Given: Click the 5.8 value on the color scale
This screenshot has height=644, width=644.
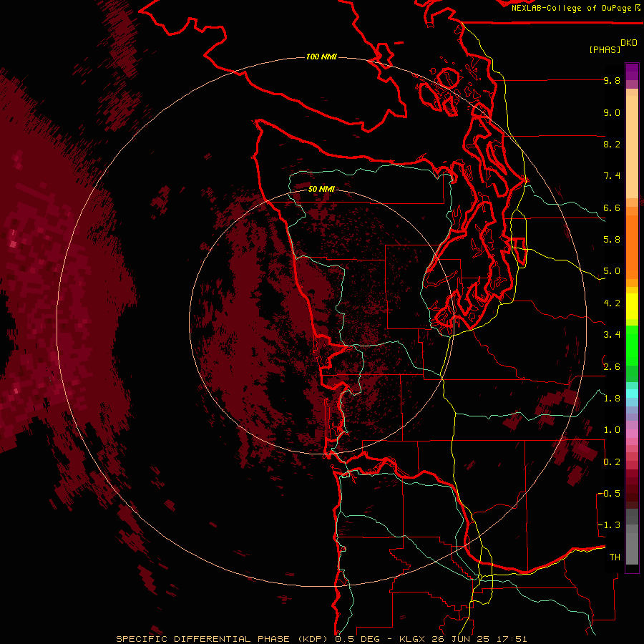Looking at the screenshot, I should tap(612, 240).
